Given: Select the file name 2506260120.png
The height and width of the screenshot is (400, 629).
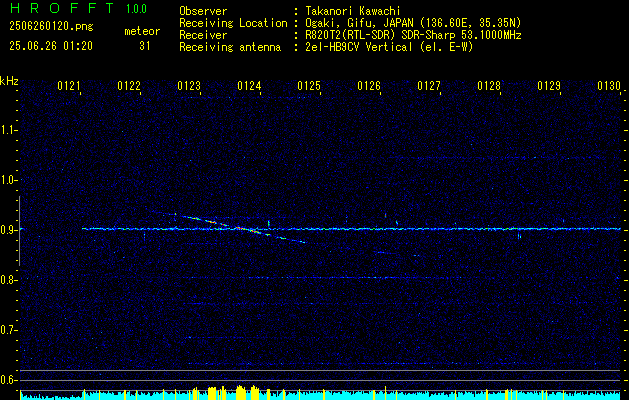Looking at the screenshot, I should pyautogui.click(x=51, y=26).
